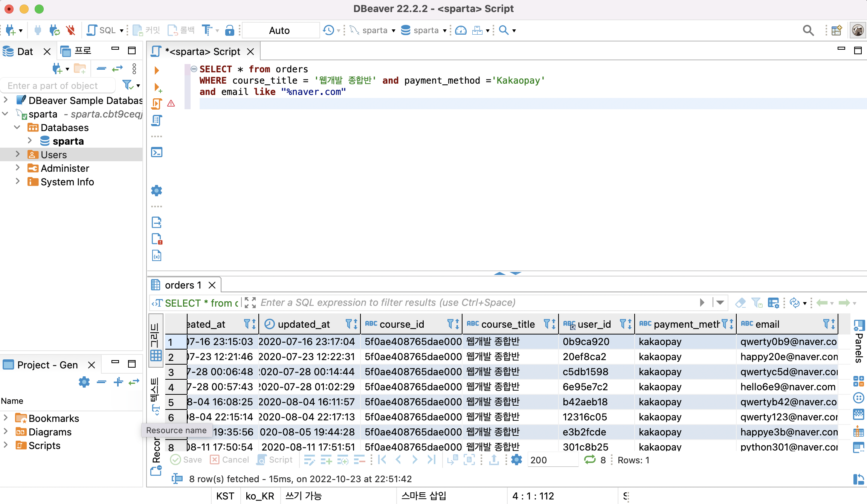Viewport: 867px width, 504px height.
Task: Click the Explain execution plan icon
Action: [x=157, y=121]
